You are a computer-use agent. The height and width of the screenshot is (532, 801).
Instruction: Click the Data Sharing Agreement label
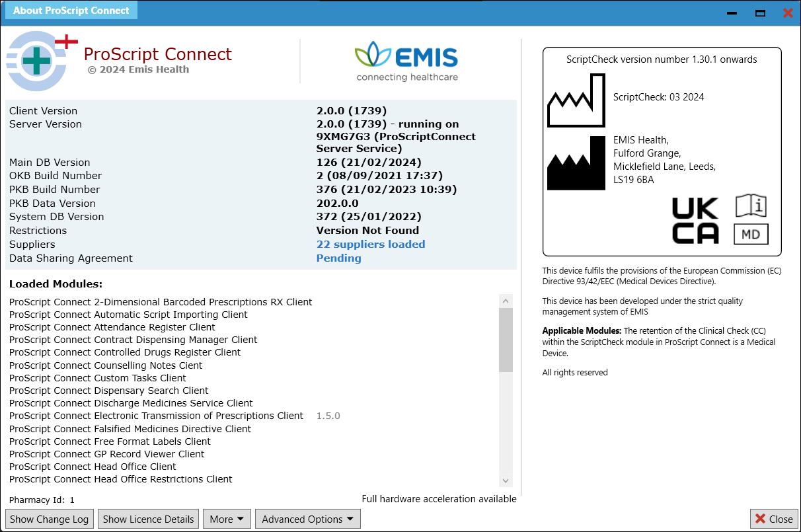[71, 258]
